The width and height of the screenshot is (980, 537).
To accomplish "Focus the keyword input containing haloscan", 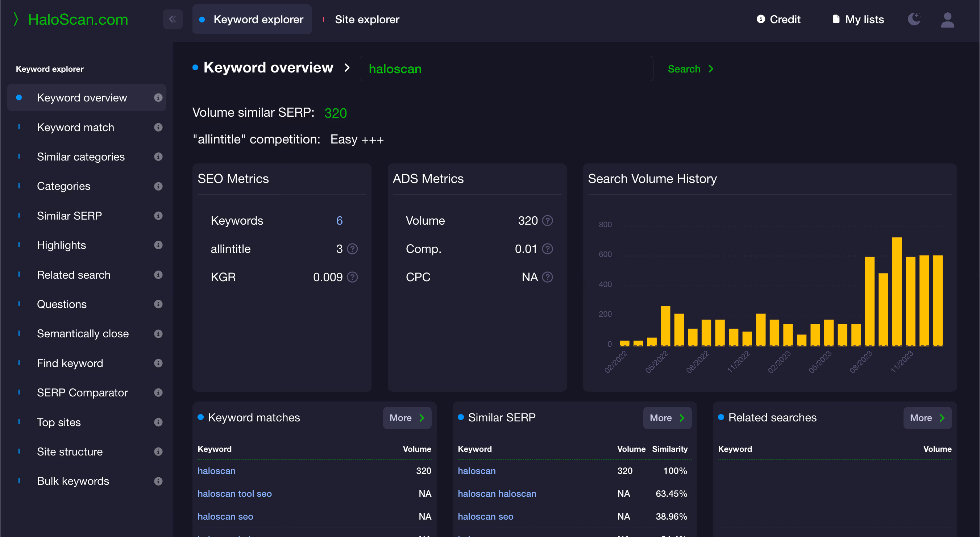I will (506, 69).
